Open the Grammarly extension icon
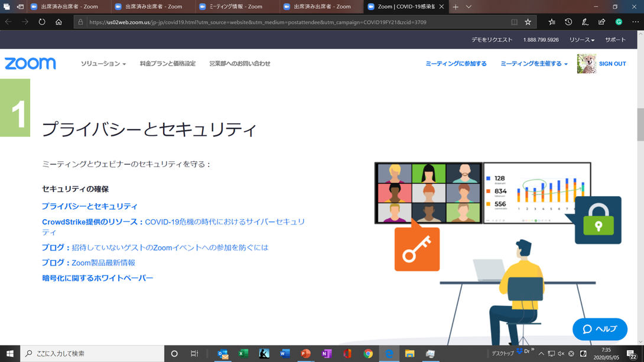Screen dimensions: 644x362 619,22
